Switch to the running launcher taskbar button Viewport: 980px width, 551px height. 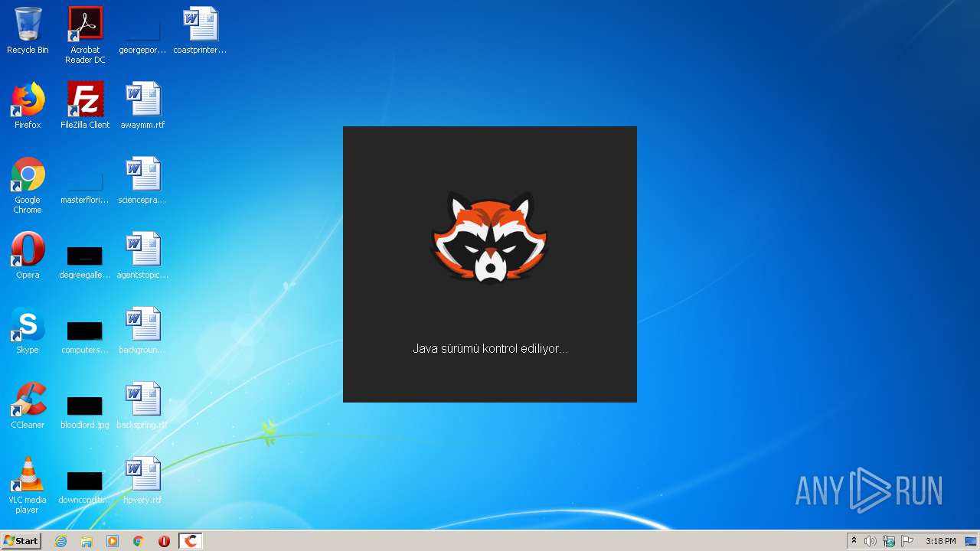pyautogui.click(x=191, y=541)
